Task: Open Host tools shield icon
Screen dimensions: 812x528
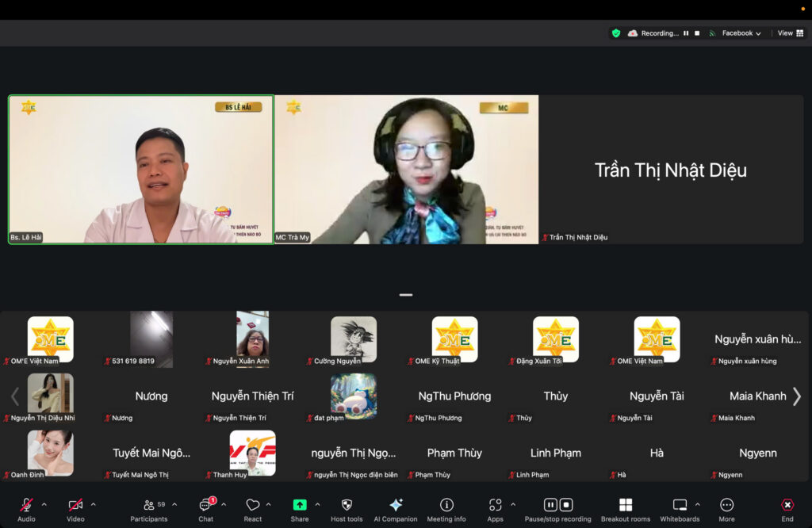Action: (347, 505)
